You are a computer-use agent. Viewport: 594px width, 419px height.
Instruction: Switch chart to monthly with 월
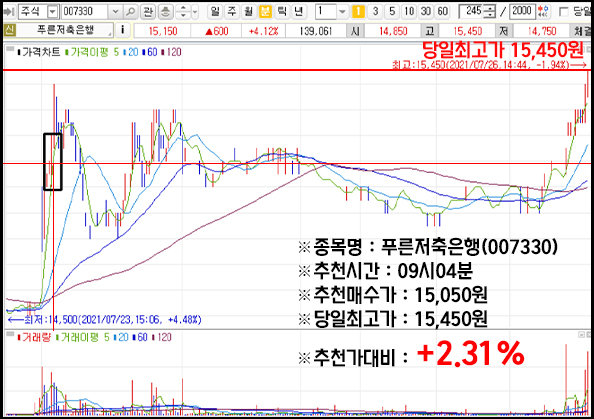[x=249, y=12]
